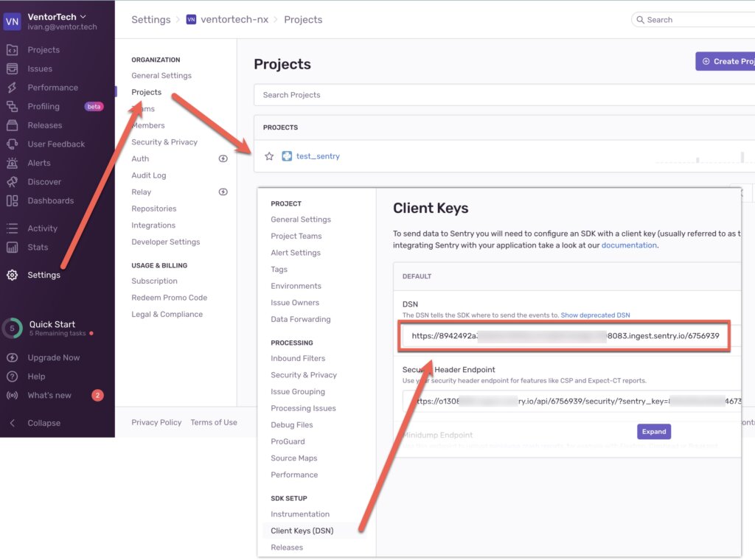This screenshot has width=755, height=560.
Task: Click the Profiling icon in the sidebar
Action: 12,106
